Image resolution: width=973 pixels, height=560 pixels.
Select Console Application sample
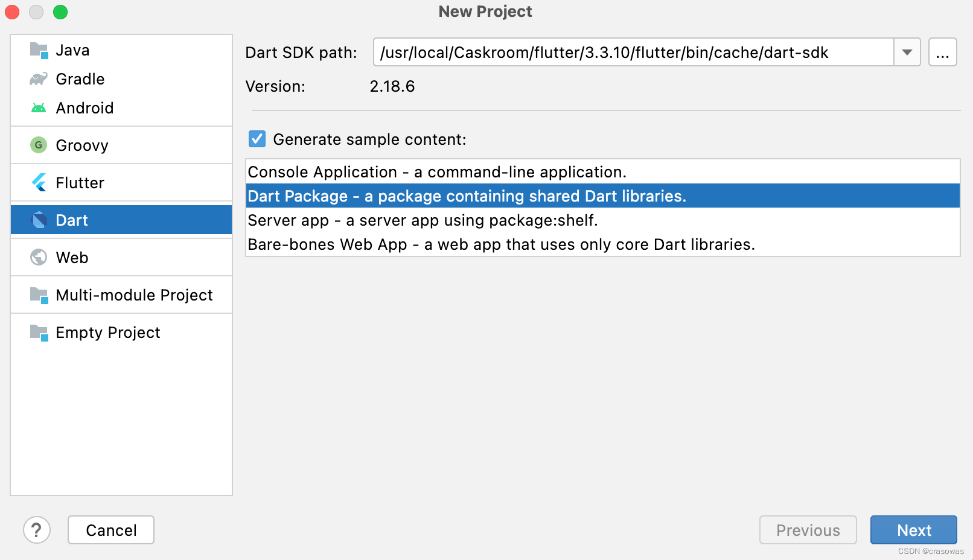pos(437,172)
